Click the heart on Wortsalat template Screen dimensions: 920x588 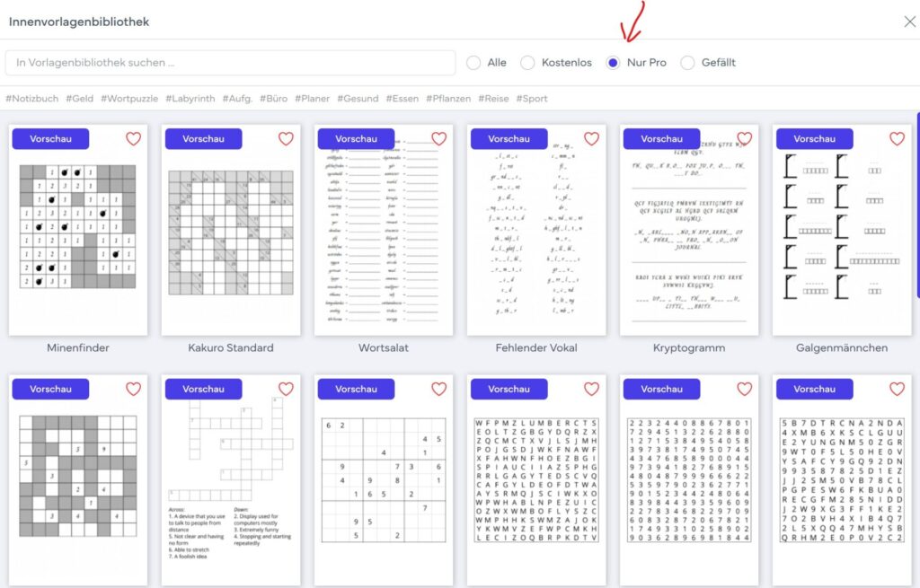(x=438, y=139)
